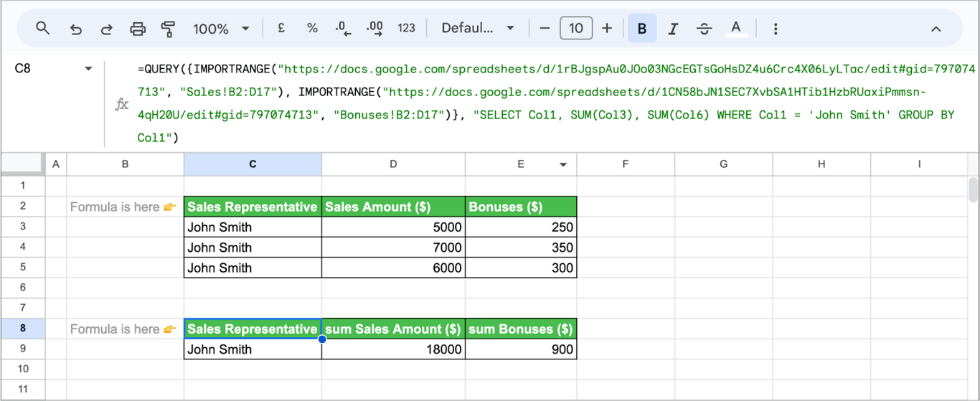Viewport: 980px width, 401px height.
Task: Click the cell containing 300
Action: 521,268
